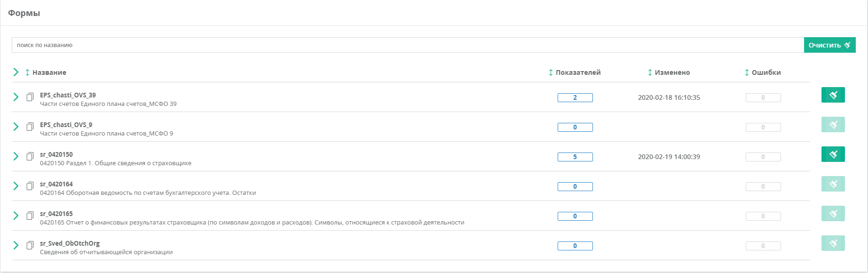The width and height of the screenshot is (868, 273).
Task: Focus the поиск по названию search field
Action: [408, 45]
